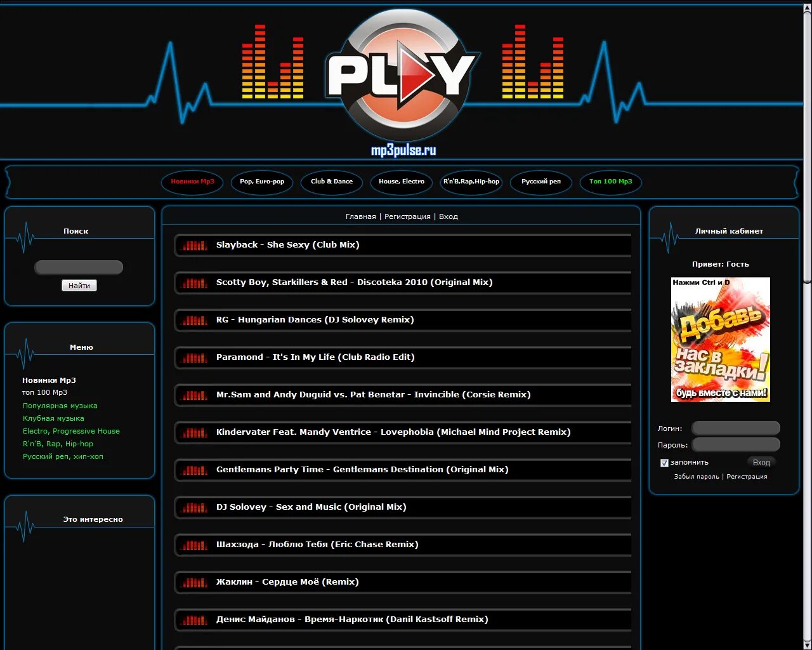Click equalizer icon beside Discoteka 2010 track
The image size is (812, 650).
point(195,283)
